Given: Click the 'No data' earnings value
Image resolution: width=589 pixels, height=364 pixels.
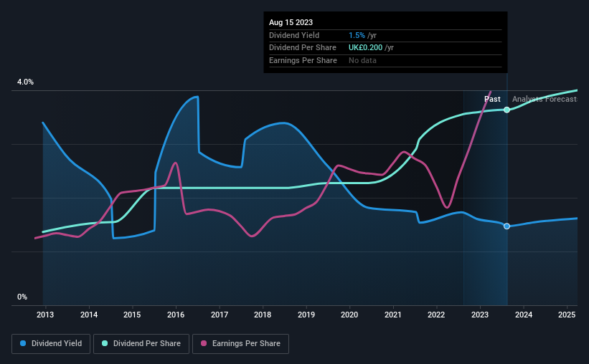Looking at the screenshot, I should (x=362, y=60).
